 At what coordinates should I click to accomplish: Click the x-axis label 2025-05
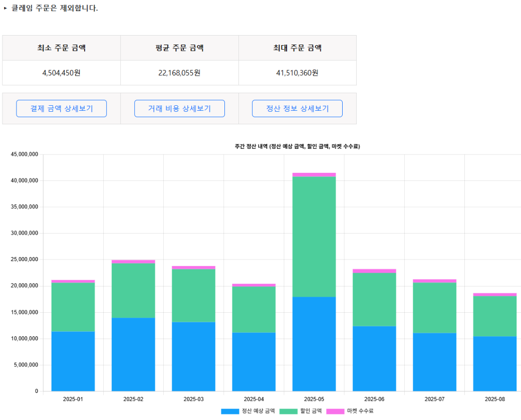[x=314, y=399]
